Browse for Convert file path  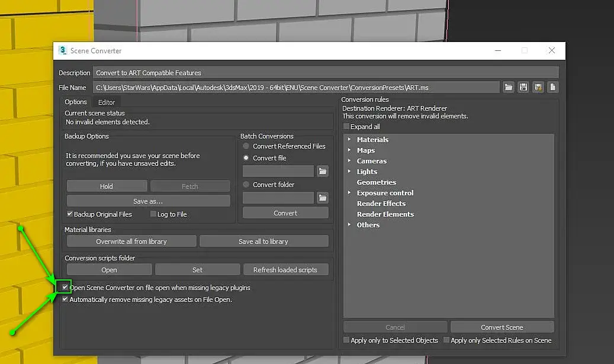(x=322, y=171)
